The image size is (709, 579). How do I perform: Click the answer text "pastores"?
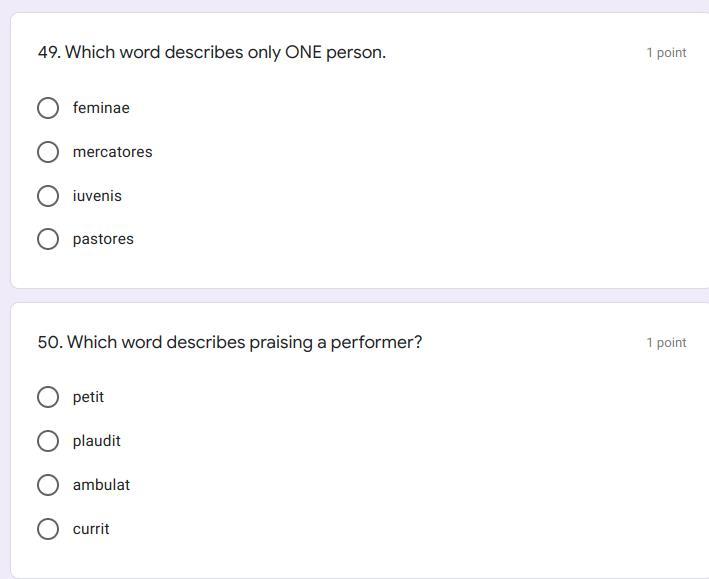(103, 239)
